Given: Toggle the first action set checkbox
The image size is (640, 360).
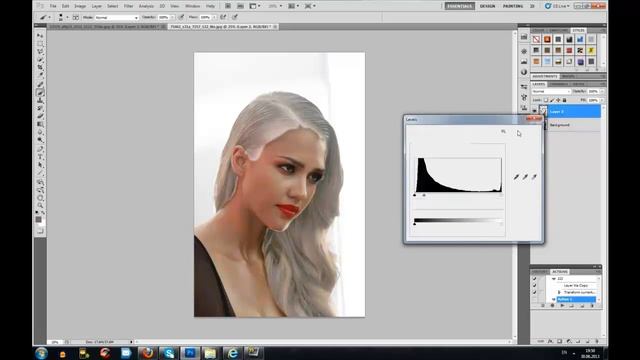Looking at the screenshot, I should pyautogui.click(x=534, y=279).
